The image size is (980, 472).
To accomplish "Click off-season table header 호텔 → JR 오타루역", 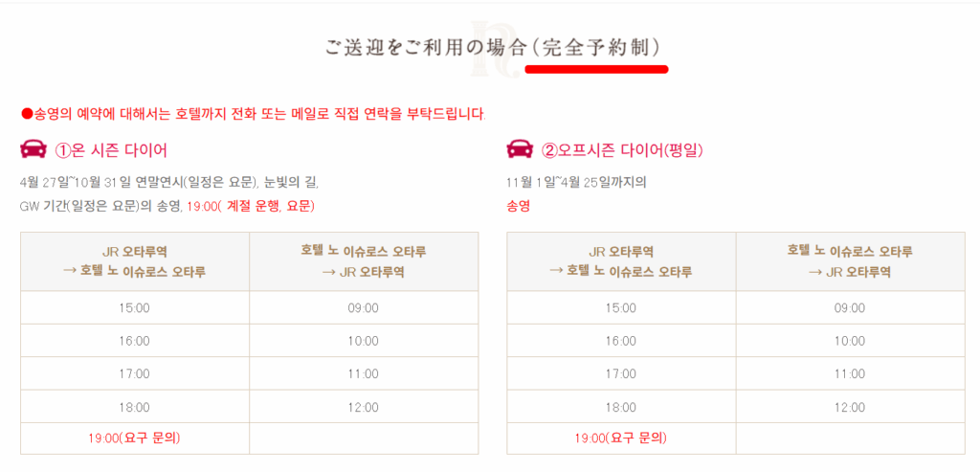I will 850,261.
